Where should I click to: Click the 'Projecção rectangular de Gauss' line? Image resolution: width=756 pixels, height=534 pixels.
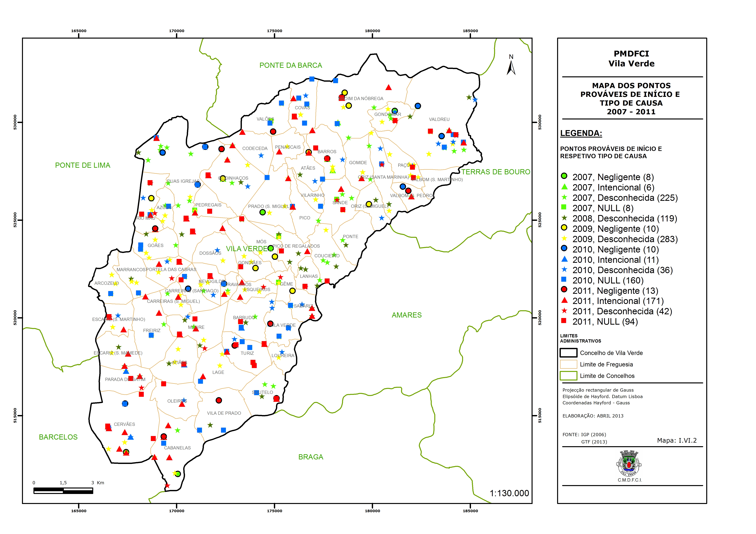point(598,390)
